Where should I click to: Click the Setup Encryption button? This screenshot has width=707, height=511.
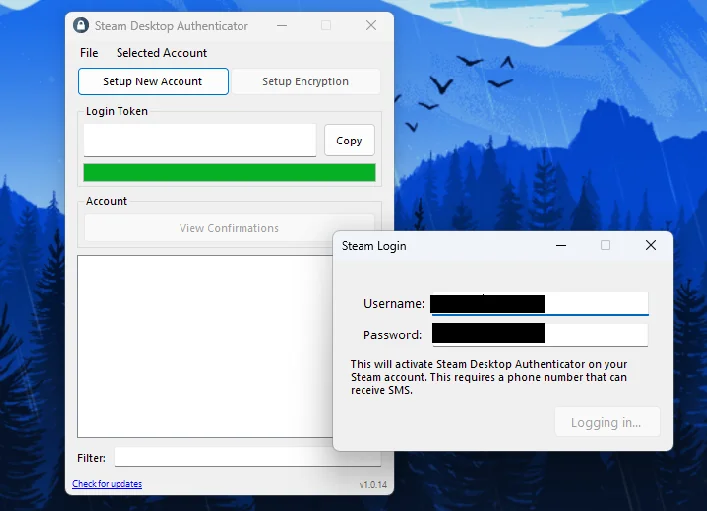(306, 81)
